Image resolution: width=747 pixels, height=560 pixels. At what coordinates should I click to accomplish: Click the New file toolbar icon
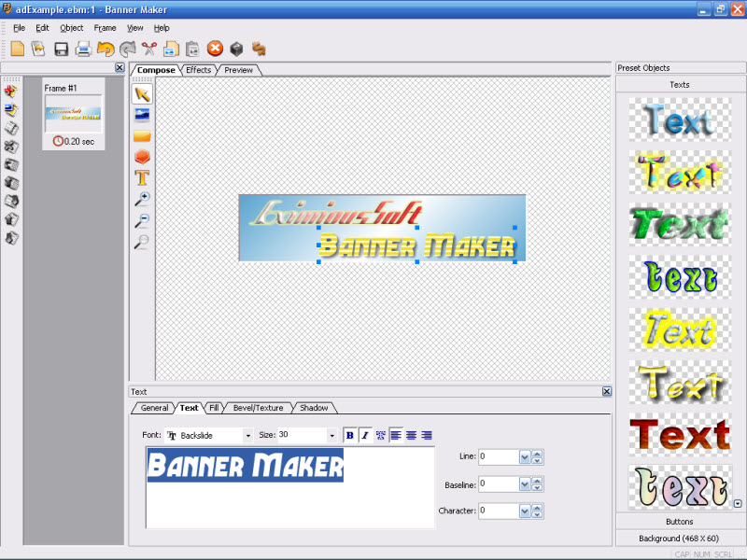coord(18,49)
